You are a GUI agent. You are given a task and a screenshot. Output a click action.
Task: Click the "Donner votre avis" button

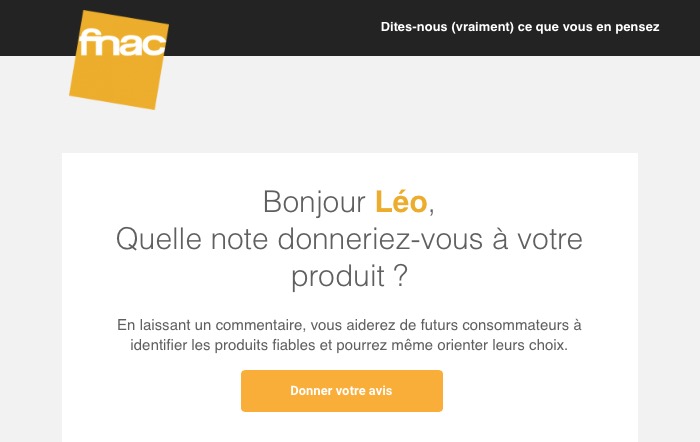tap(342, 391)
